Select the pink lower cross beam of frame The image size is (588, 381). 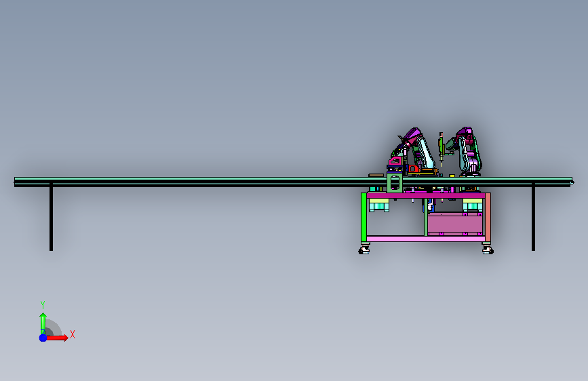tap(426, 239)
